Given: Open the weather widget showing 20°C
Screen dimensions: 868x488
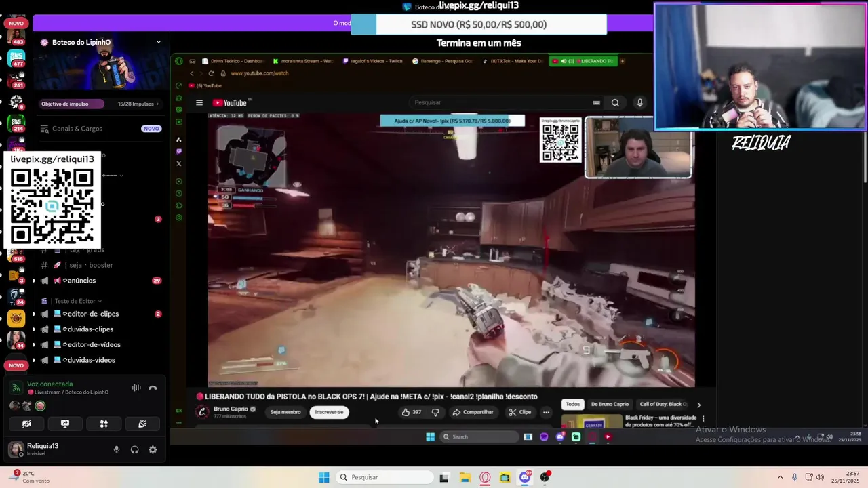Looking at the screenshot, I should click(29, 477).
